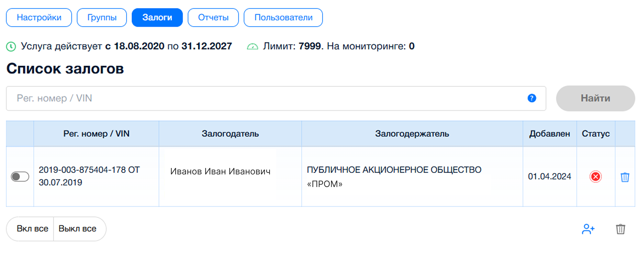Disable all via Выкл все
The width and height of the screenshot is (644, 255).
point(77,228)
